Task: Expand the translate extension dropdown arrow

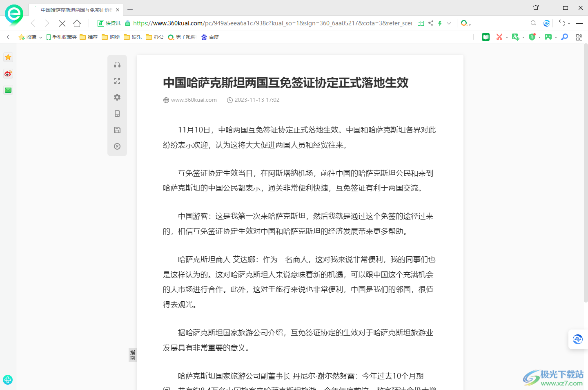Action: 523,38
